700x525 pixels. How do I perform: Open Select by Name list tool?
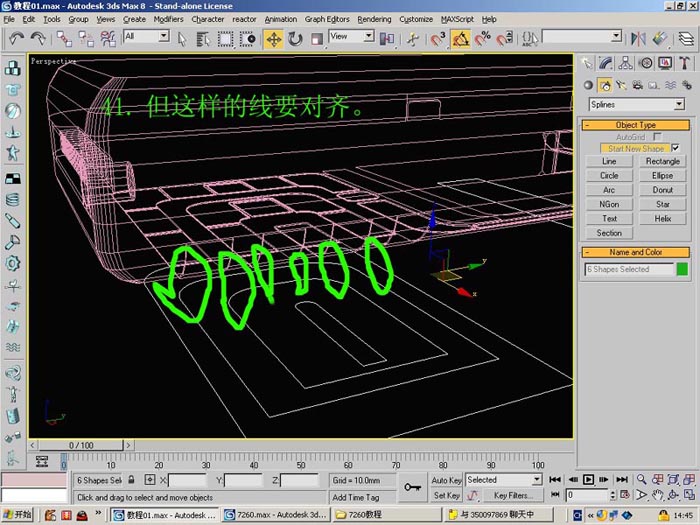(203, 39)
